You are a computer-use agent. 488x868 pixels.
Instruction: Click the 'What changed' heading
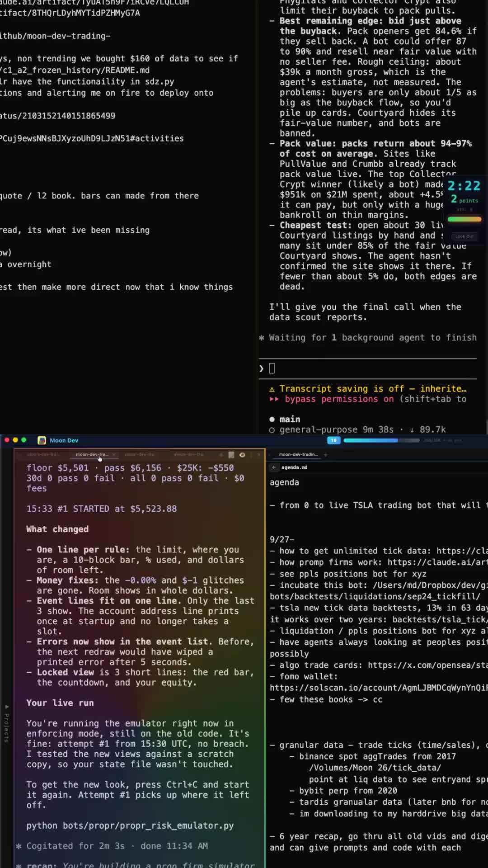pos(57,529)
